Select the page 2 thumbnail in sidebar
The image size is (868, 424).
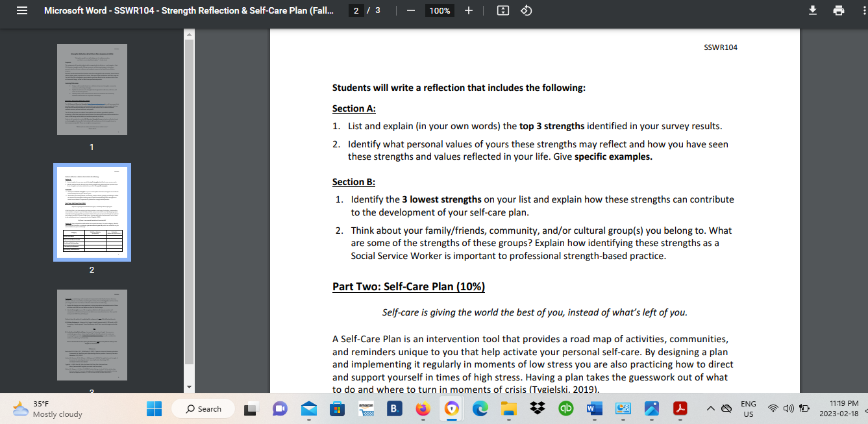[92, 212]
